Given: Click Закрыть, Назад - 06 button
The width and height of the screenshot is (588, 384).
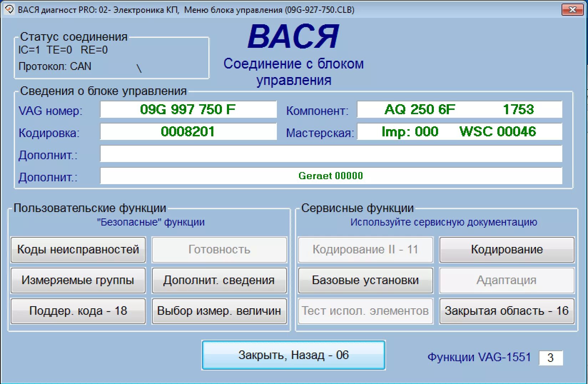Looking at the screenshot, I should point(293,355).
